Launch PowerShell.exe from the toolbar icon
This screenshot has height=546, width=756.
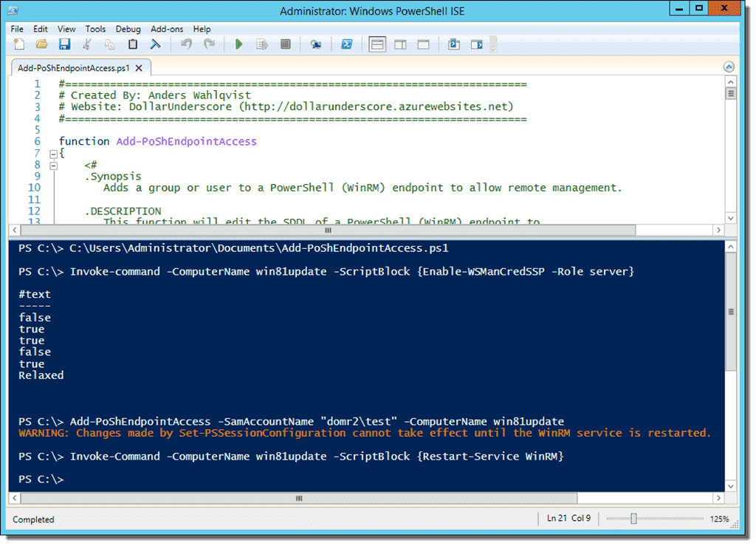pos(346,44)
